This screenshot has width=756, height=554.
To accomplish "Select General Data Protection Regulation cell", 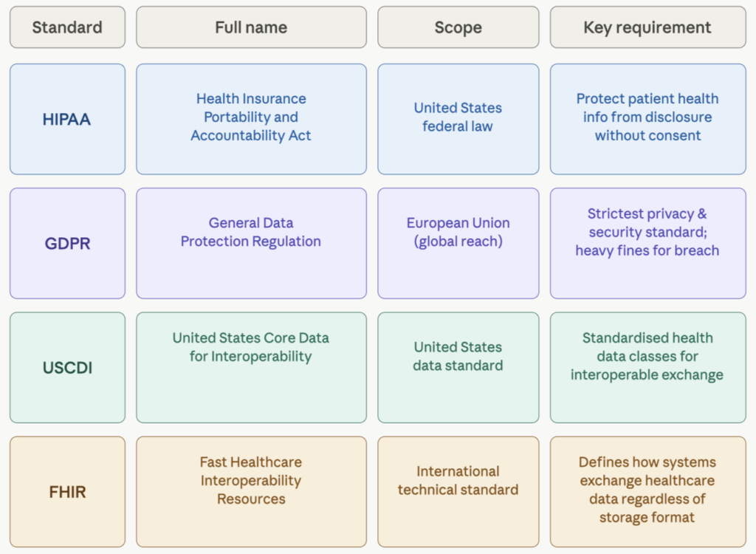I will click(251, 233).
